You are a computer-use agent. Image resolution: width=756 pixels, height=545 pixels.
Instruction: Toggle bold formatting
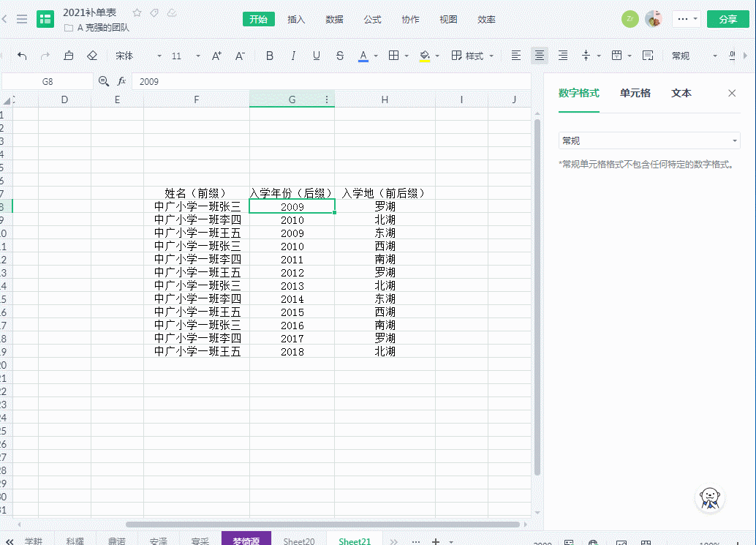(x=270, y=56)
